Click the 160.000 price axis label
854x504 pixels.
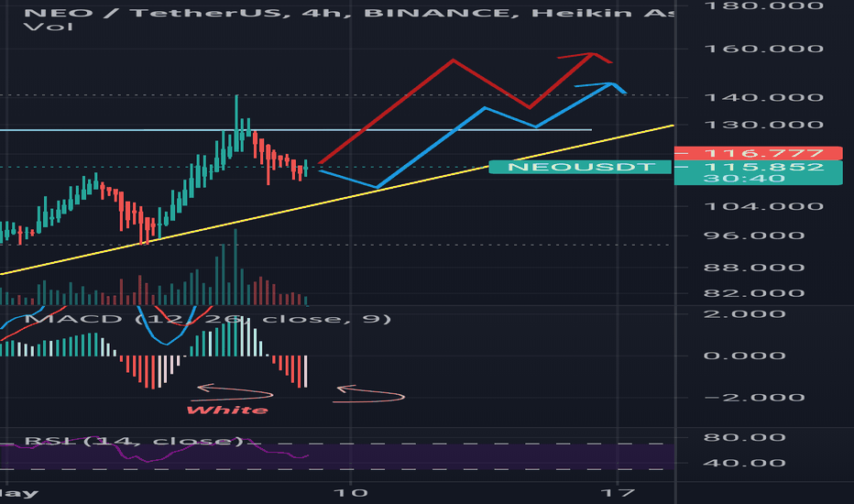763,49
